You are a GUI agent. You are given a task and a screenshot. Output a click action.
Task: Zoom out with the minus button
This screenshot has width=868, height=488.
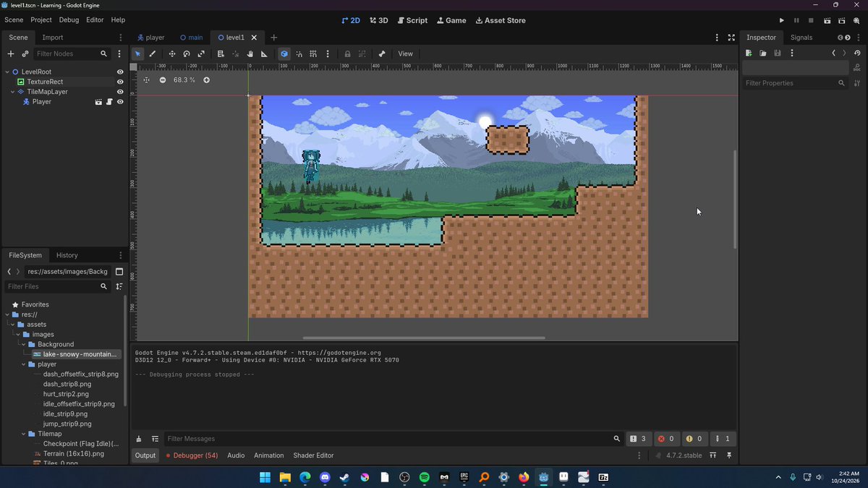(162, 80)
